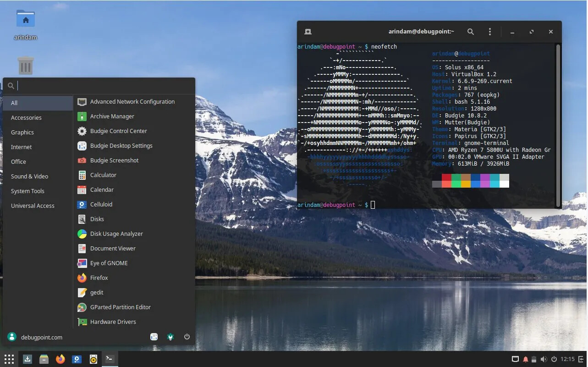Click the 12:15 clock
The width and height of the screenshot is (588, 367).
[567, 359]
